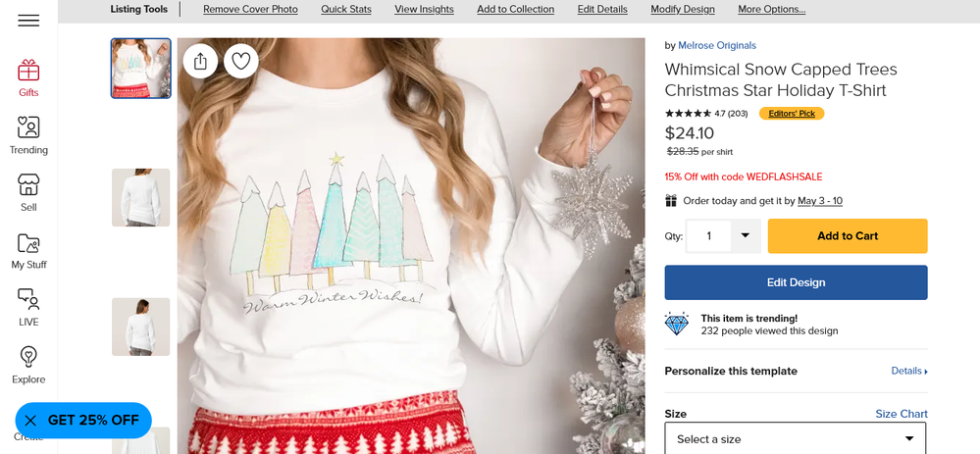
Task: Open My Stuff folder icon
Action: pos(28,243)
